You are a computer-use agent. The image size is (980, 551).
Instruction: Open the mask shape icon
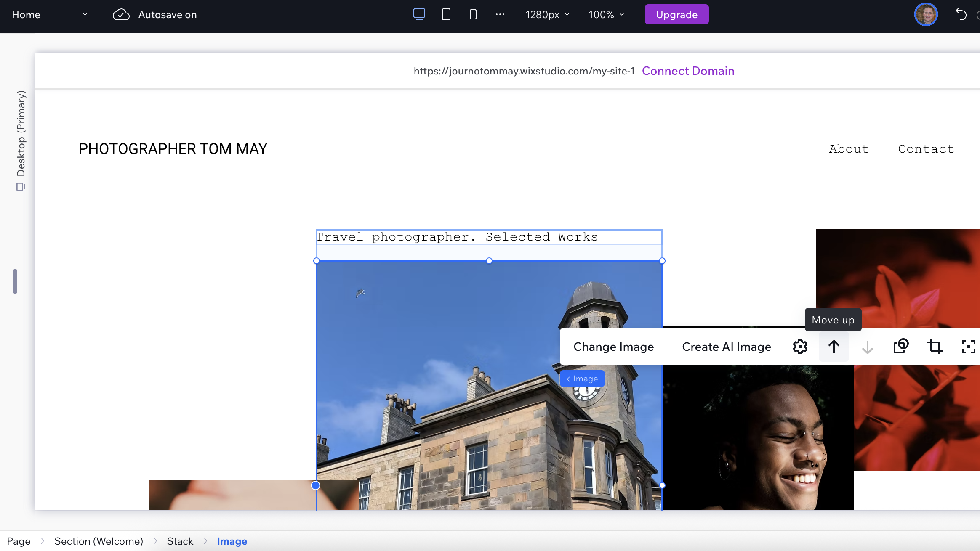pyautogui.click(x=901, y=347)
